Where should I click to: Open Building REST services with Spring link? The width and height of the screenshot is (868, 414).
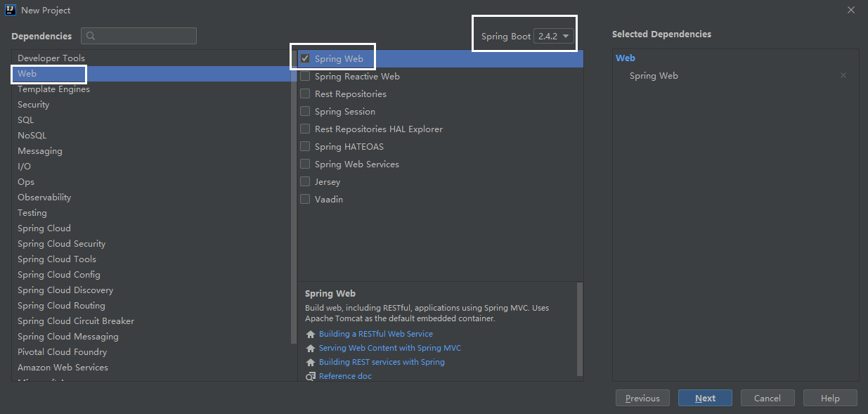(x=382, y=363)
